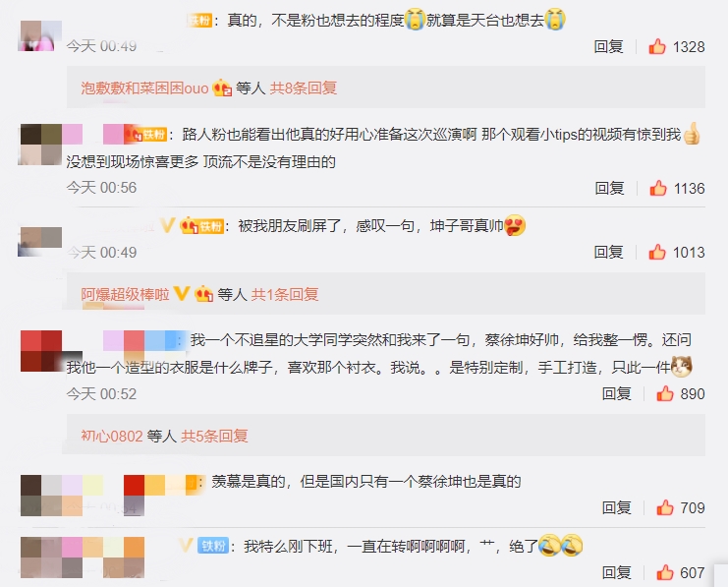Reply to the 坤子哥真帅 comment
The width and height of the screenshot is (728, 587).
point(608,252)
